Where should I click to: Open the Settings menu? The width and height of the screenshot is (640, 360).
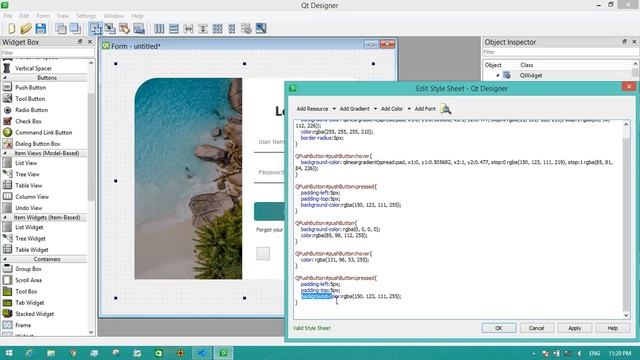[86, 16]
